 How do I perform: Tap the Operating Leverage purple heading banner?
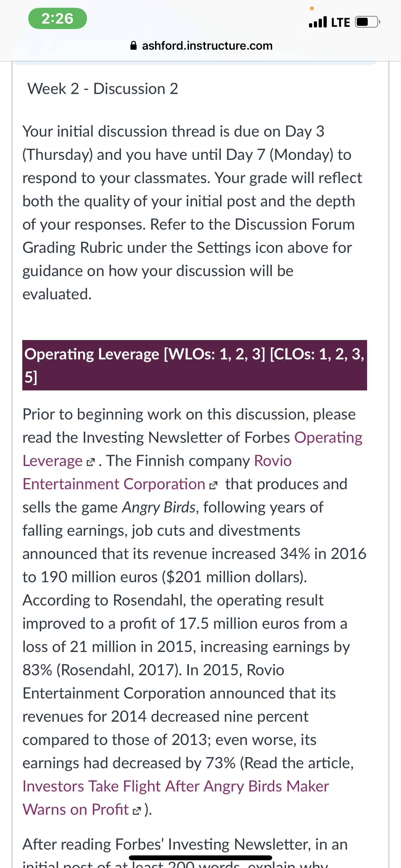[194, 365]
